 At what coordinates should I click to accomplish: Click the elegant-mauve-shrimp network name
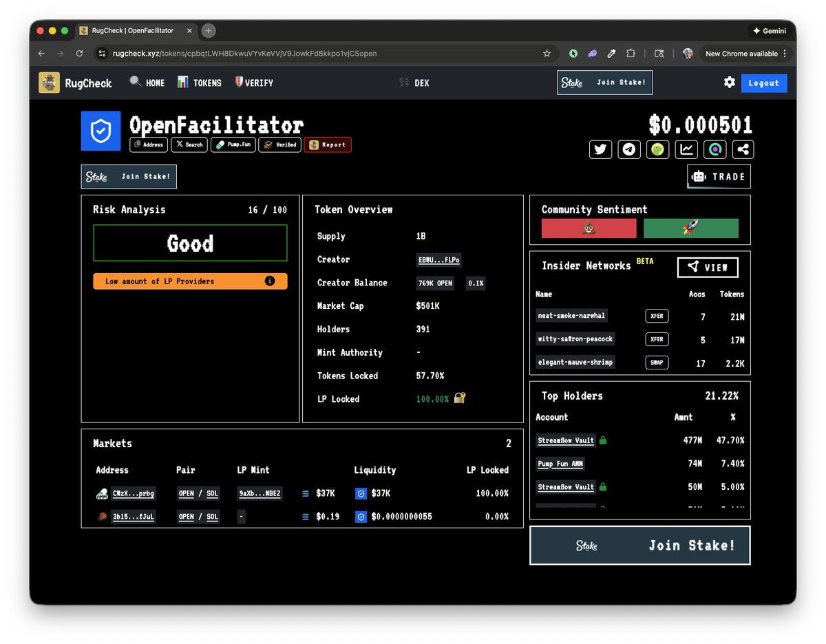click(575, 362)
